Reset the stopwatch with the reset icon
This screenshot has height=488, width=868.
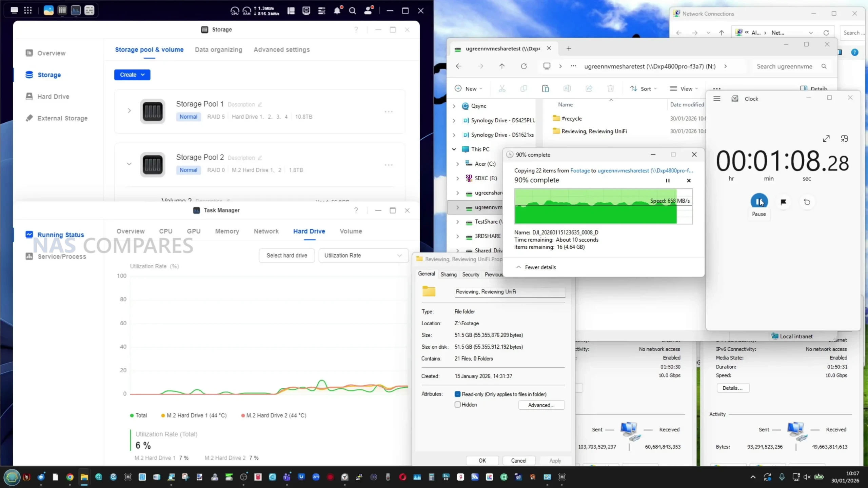point(807,202)
